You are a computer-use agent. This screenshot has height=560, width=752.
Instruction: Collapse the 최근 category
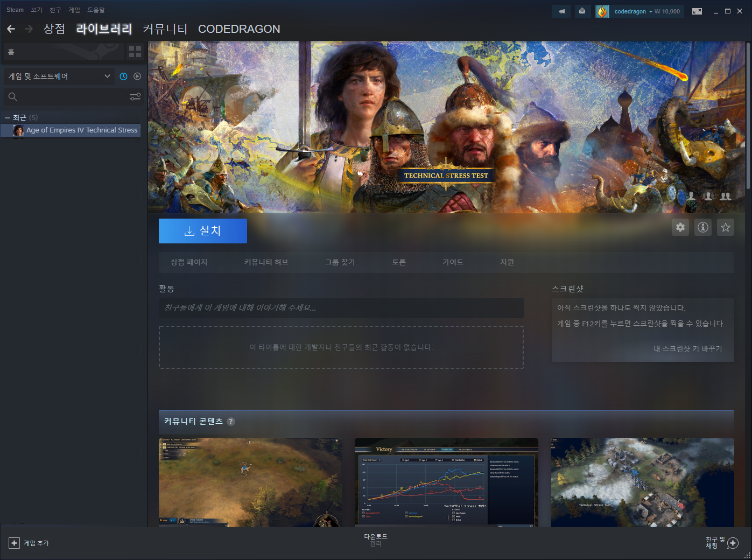pyautogui.click(x=8, y=117)
